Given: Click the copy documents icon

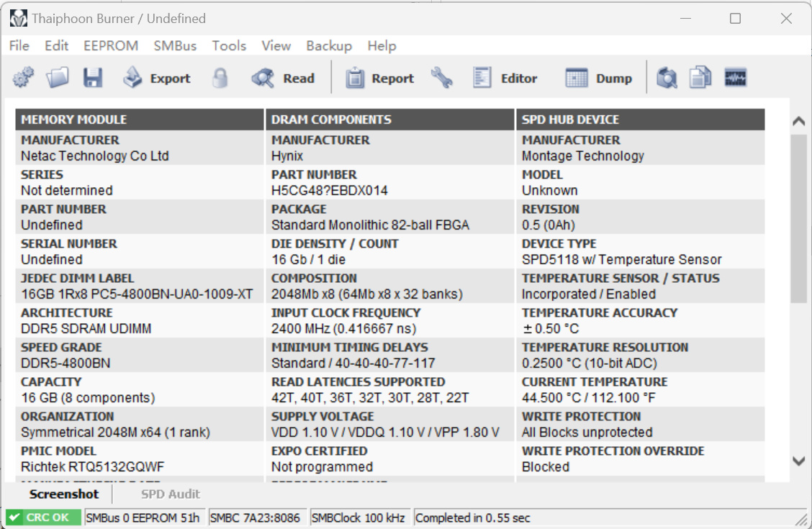Looking at the screenshot, I should 700,78.
